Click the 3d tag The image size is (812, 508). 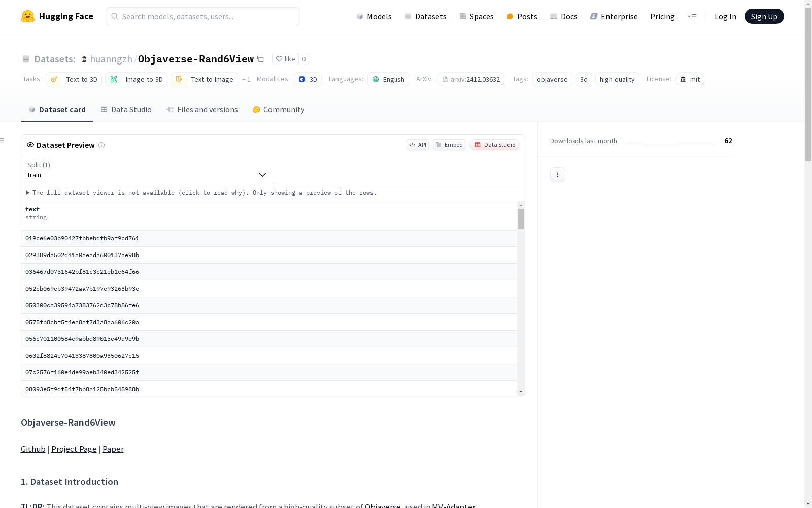click(584, 79)
